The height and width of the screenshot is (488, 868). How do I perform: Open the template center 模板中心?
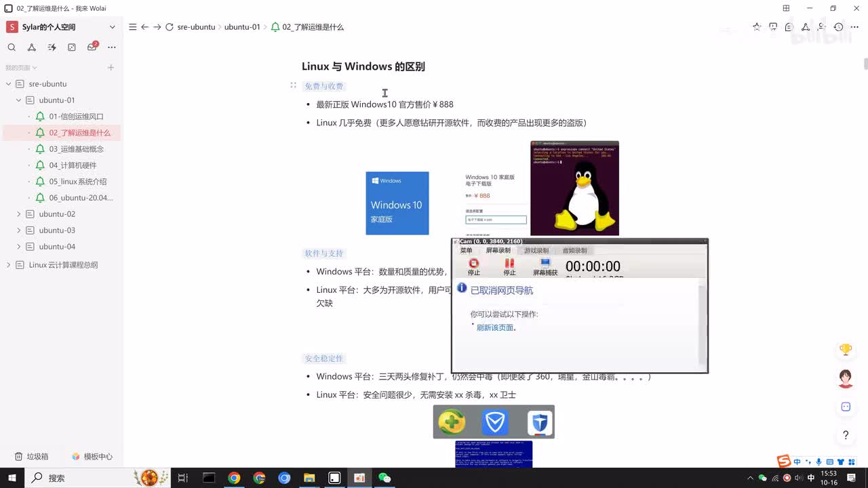click(x=92, y=457)
